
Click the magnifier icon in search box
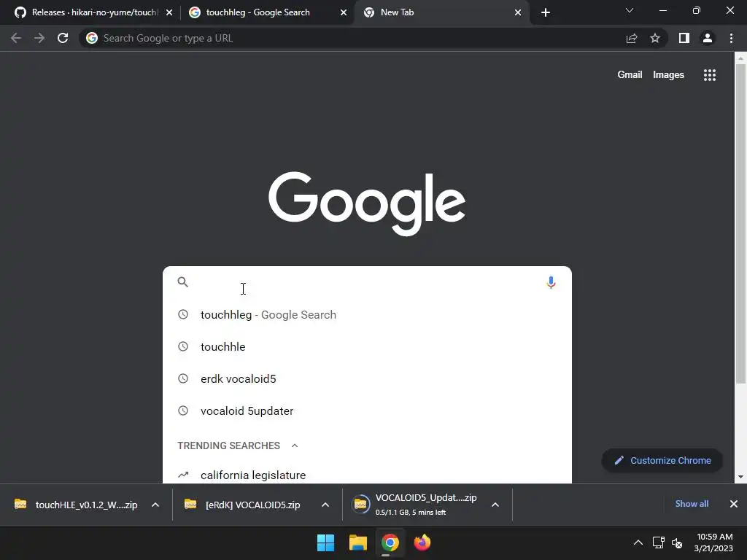click(183, 282)
